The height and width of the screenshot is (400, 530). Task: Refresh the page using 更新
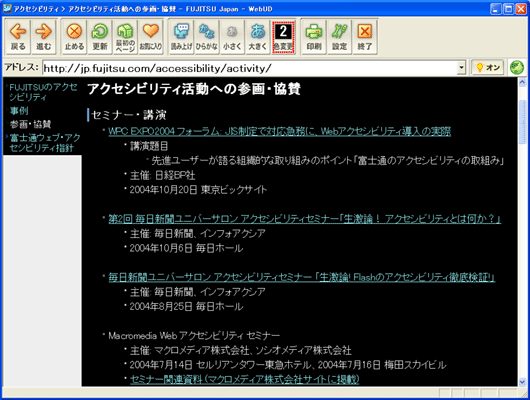100,37
